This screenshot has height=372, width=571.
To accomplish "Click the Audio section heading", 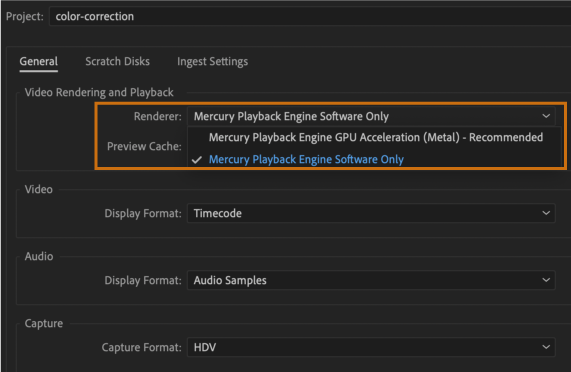I will pos(39,256).
